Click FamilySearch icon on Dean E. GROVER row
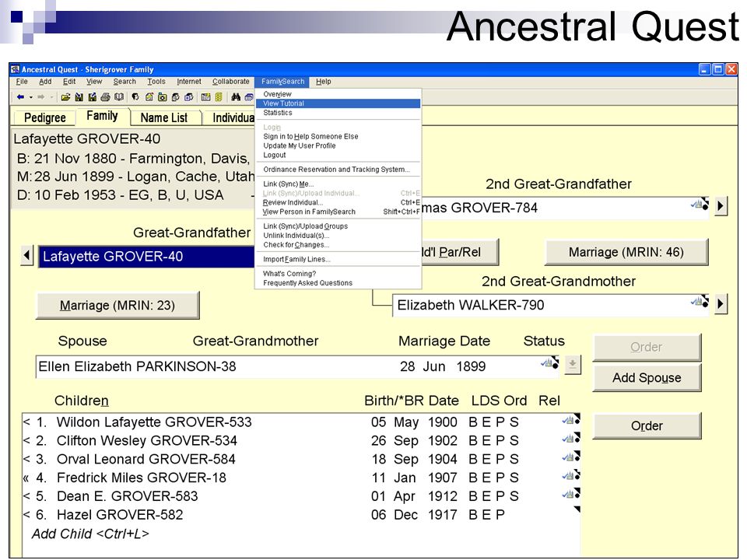 click(x=570, y=493)
